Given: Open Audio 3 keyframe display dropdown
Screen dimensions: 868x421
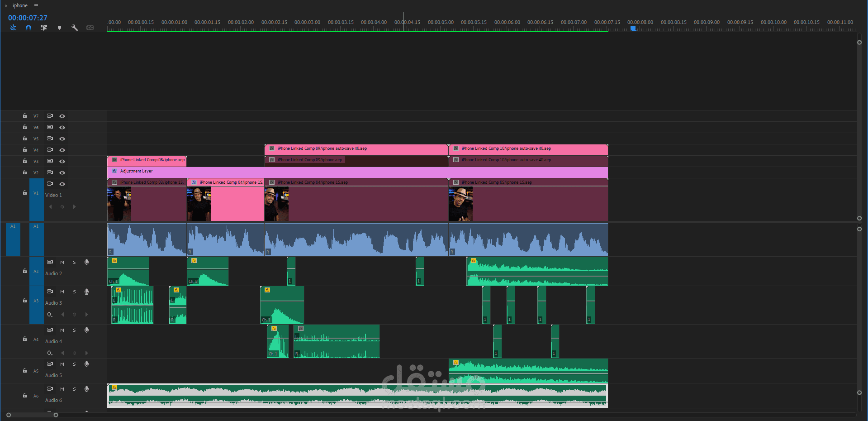Looking at the screenshot, I should (x=50, y=315).
